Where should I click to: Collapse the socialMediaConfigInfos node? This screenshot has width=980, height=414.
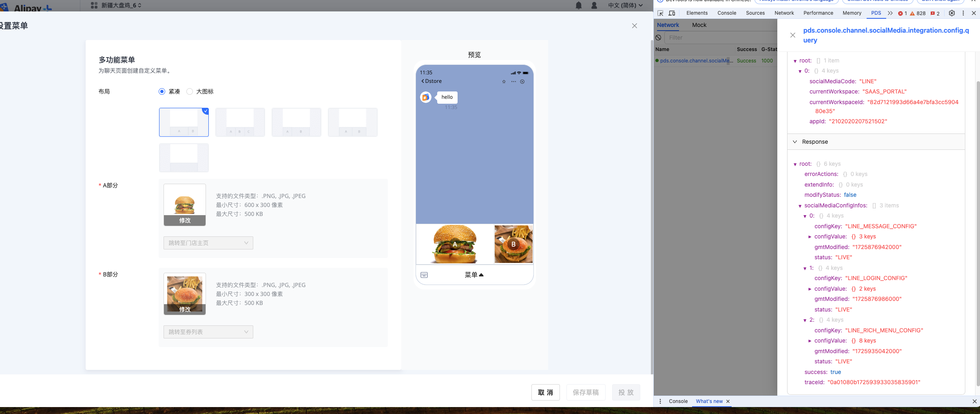[800, 206]
